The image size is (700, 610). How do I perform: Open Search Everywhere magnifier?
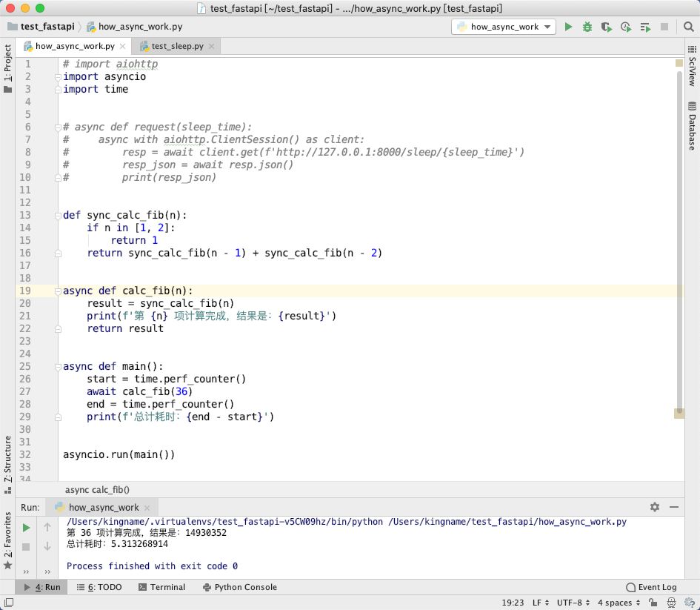pyautogui.click(x=688, y=27)
